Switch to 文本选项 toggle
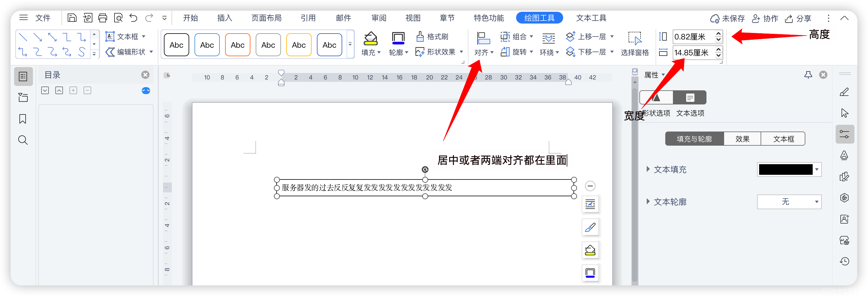 (x=690, y=97)
